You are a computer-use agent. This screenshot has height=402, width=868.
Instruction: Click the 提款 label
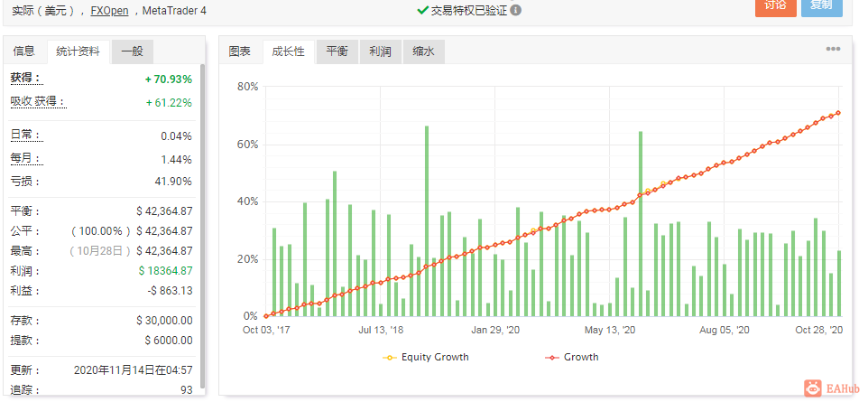(x=25, y=341)
